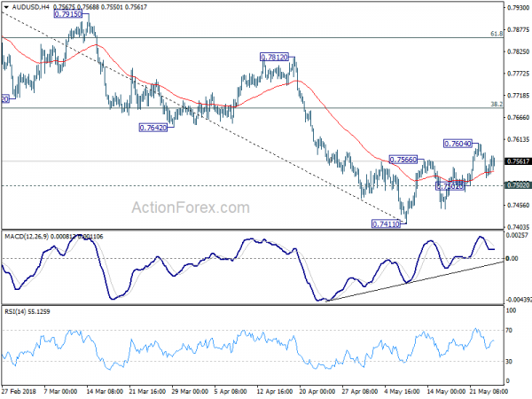
Task: Select the 0.76040 price label
Action: 458,144
